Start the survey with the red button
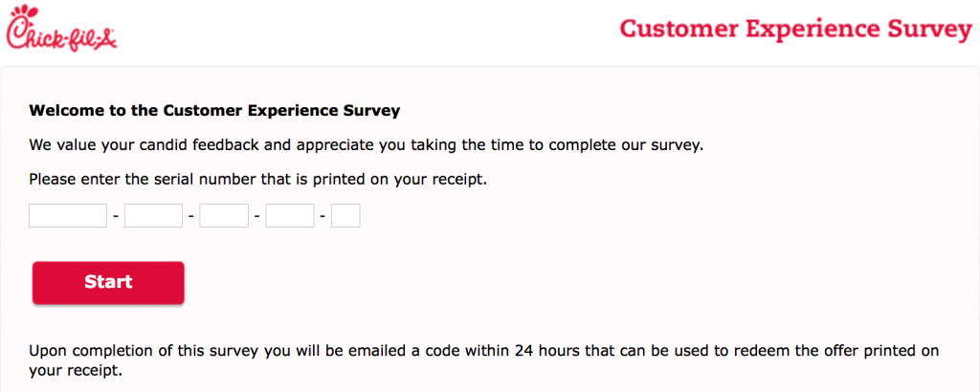Image resolution: width=980 pixels, height=392 pixels. click(x=108, y=282)
